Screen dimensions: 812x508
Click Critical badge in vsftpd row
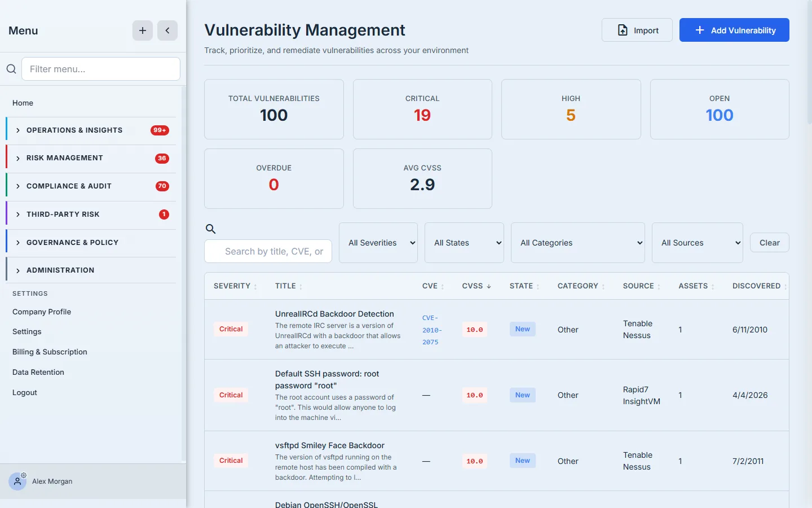point(231,461)
